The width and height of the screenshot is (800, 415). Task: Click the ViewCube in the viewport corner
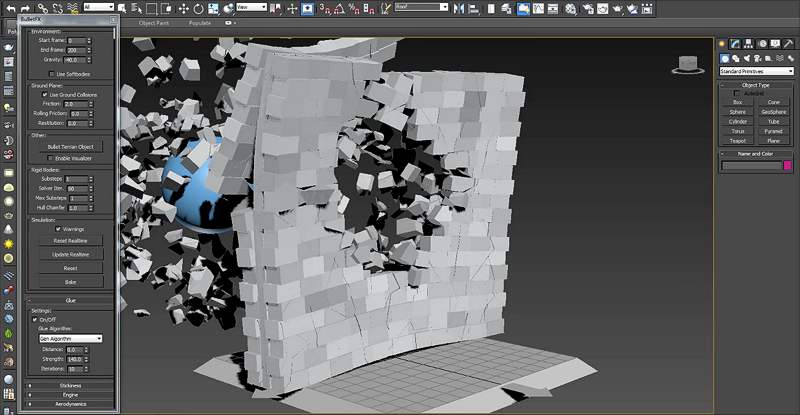pos(688,65)
